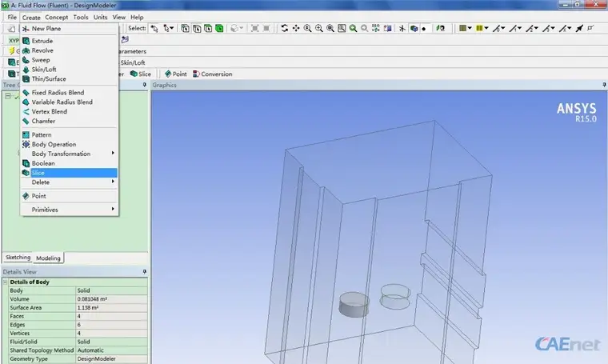The height and width of the screenshot is (364, 608).
Task: Expand the Primitives submenu
Action: click(70, 210)
